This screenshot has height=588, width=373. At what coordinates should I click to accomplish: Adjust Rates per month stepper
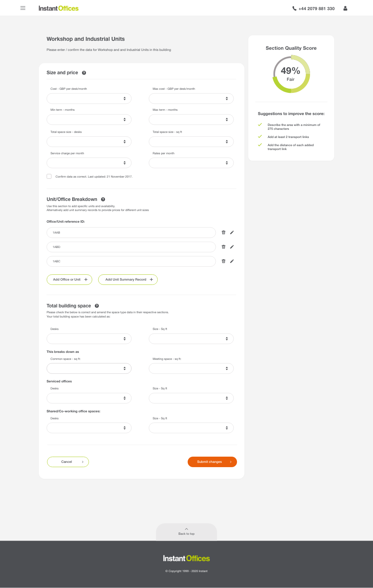(227, 163)
